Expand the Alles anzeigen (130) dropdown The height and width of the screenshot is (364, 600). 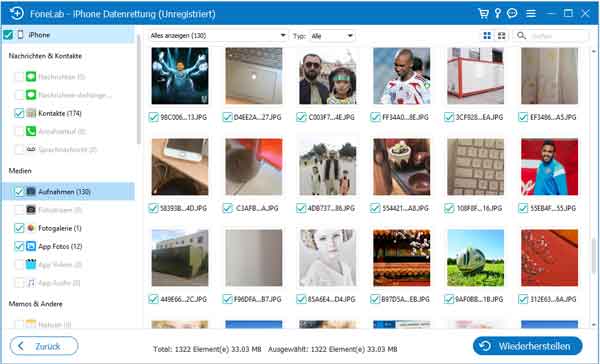(217, 36)
